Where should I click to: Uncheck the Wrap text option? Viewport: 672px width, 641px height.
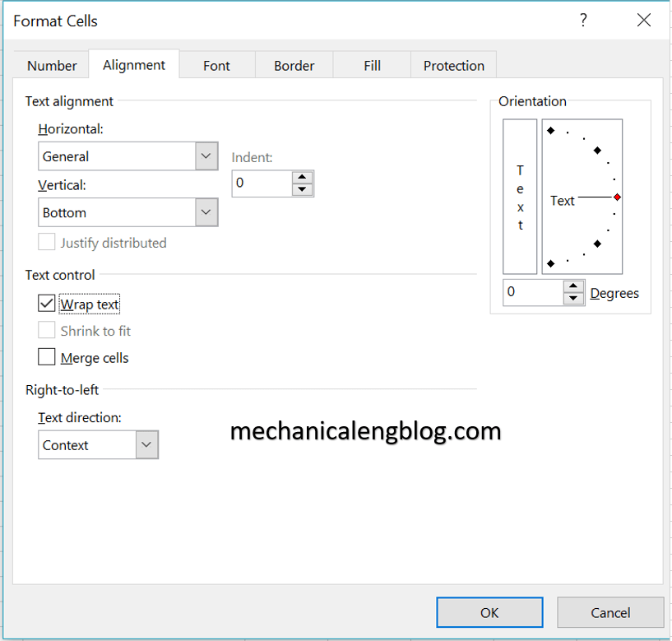click(x=47, y=303)
